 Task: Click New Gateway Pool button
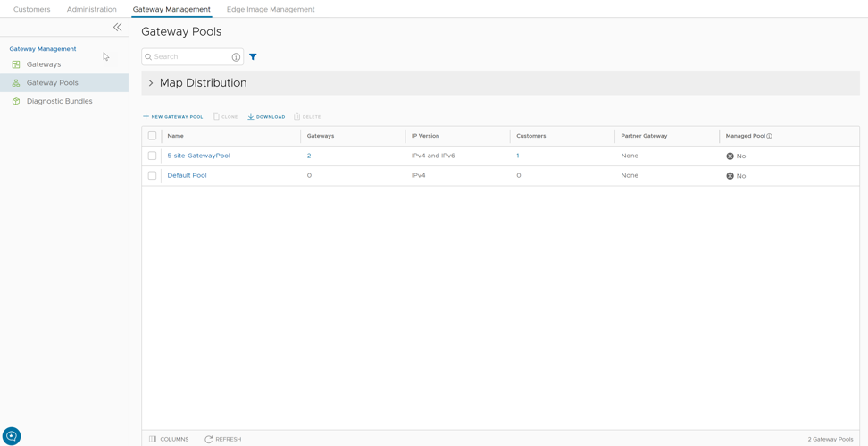tap(173, 117)
